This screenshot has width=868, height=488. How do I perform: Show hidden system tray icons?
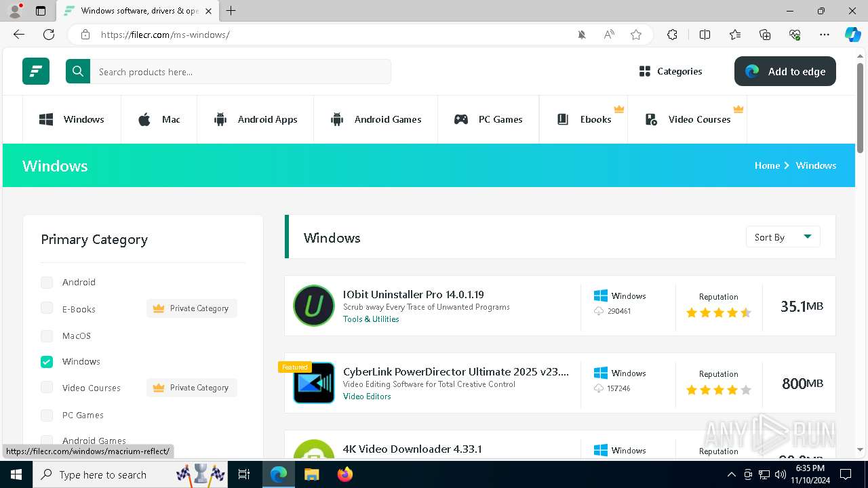[x=731, y=474]
